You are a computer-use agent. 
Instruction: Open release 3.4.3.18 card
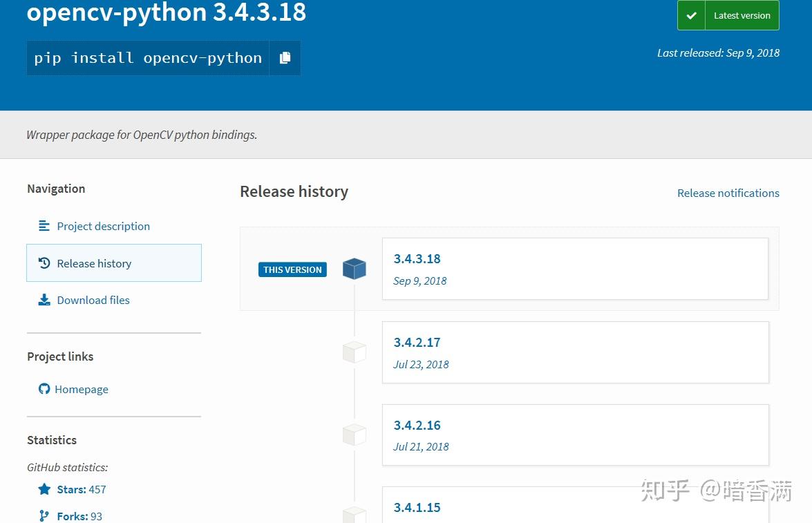point(575,269)
